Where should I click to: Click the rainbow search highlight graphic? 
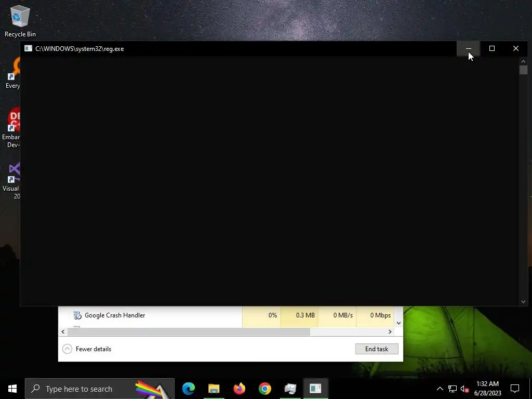point(153,389)
